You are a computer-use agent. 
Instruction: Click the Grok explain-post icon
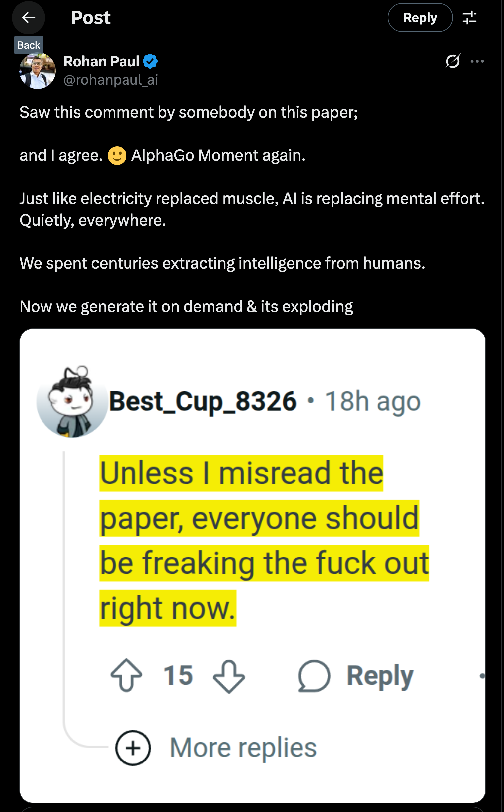pyautogui.click(x=452, y=61)
